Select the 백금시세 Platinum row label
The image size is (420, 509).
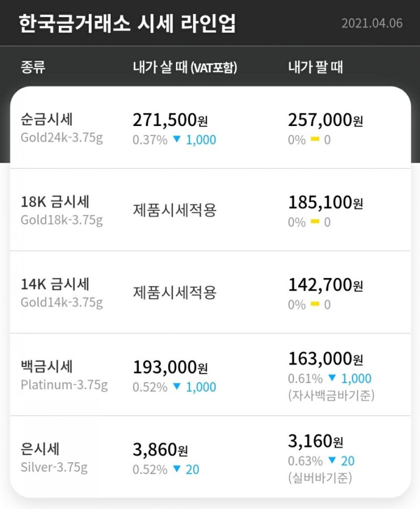64,375
